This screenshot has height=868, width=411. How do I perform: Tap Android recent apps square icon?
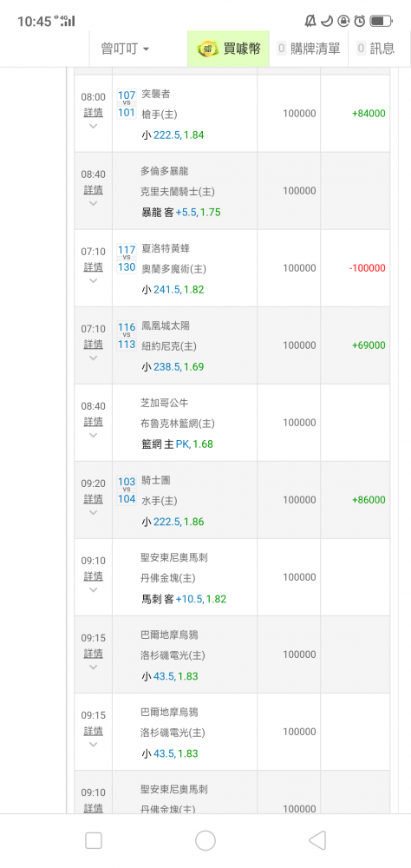click(x=94, y=840)
